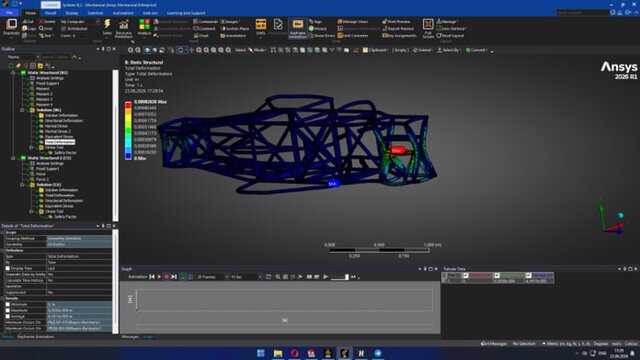Collapse the first Solution folder in the outline
Image resolution: width=640 pixels, height=360 pixels.
(22, 110)
